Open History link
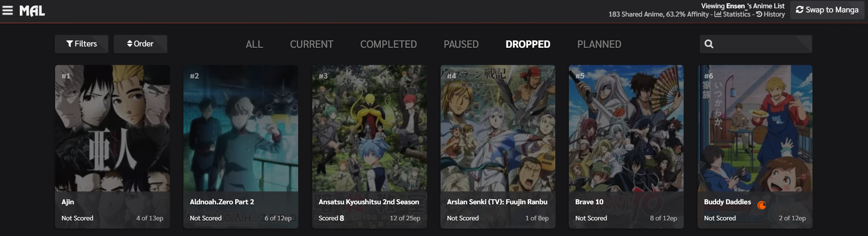The image size is (868, 236). click(x=770, y=14)
